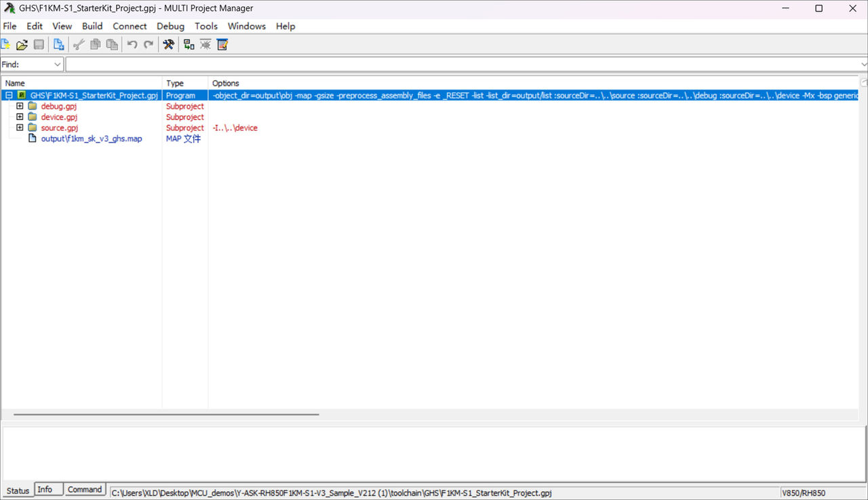Select GHS\F1KM-S1_StarterKit_Project.gpj top row name
This screenshot has height=500, width=868.
tap(94, 96)
